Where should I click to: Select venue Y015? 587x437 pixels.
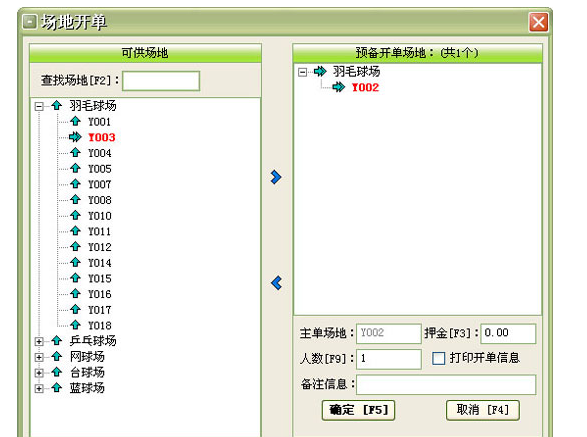click(x=100, y=279)
